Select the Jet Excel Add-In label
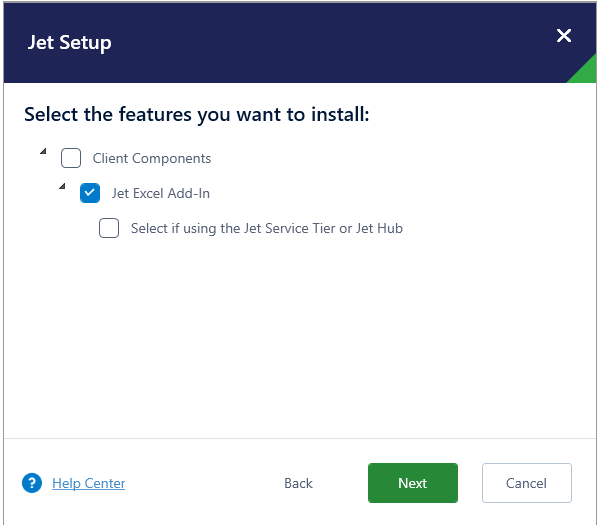This screenshot has height=525, width=597. coord(161,193)
